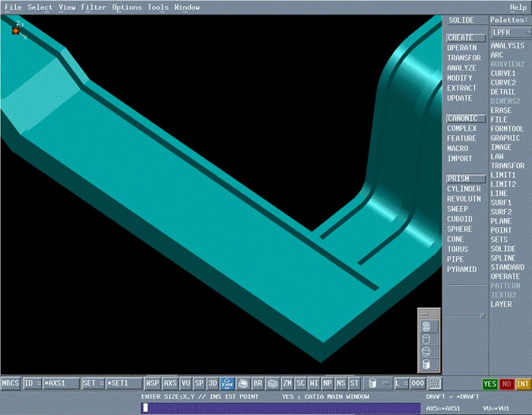Click the blue EXIT toolbar icon
This screenshot has width=532, height=415.
(x=227, y=384)
